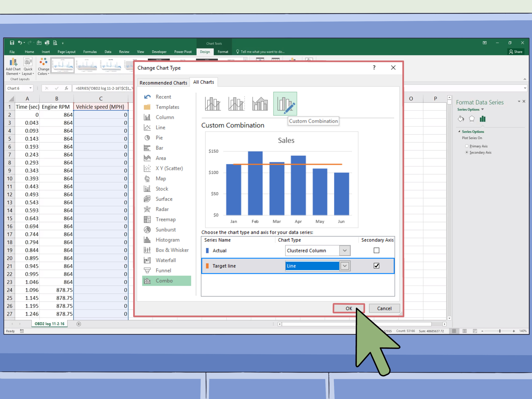Switch to the Recommended Charts tab
The width and height of the screenshot is (532, 399).
163,83
